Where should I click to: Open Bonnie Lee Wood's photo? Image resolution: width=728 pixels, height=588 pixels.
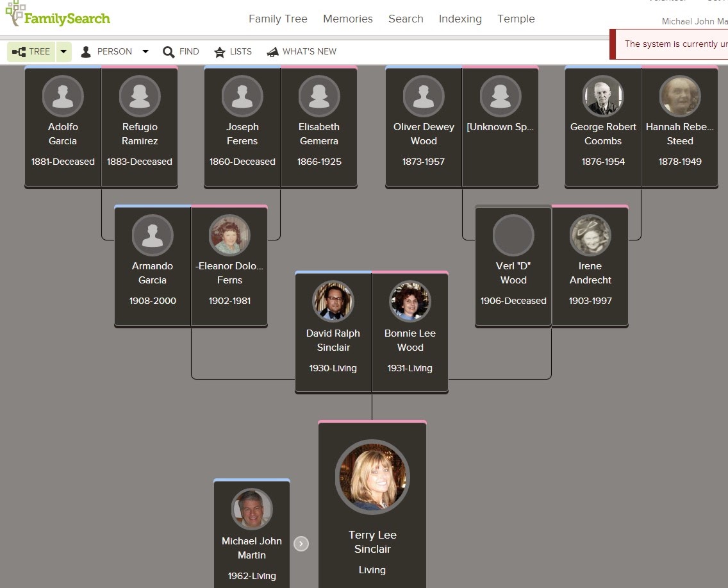point(409,301)
